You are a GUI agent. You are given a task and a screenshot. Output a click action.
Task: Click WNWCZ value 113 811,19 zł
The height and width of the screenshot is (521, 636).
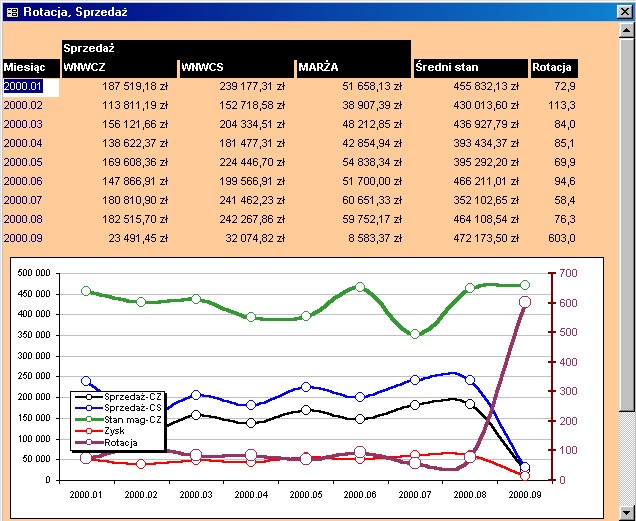[135, 105]
